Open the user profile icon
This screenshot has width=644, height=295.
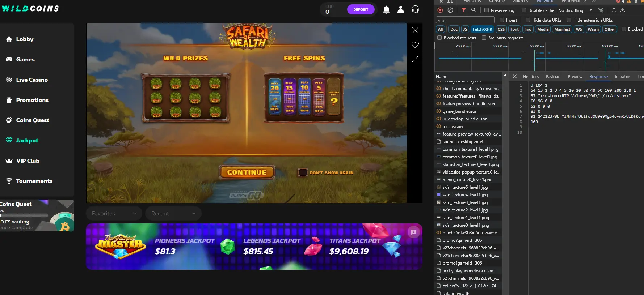[401, 10]
